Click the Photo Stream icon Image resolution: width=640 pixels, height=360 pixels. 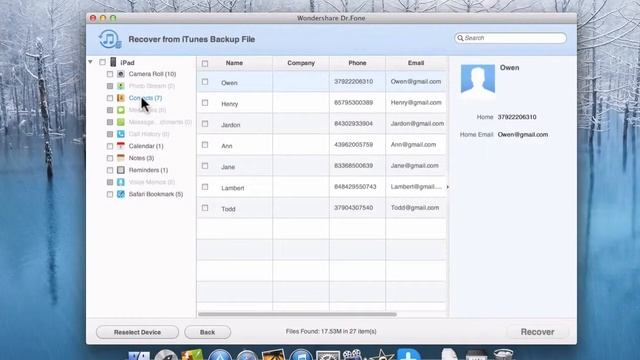click(x=121, y=86)
